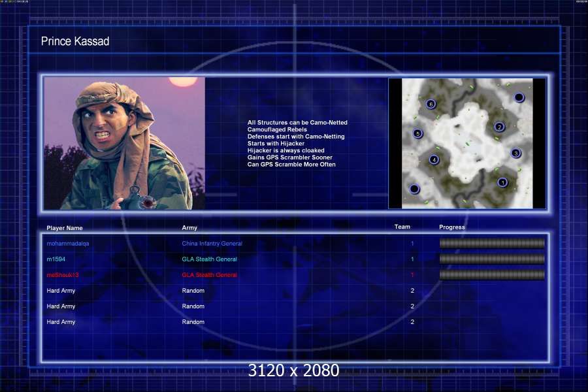The width and height of the screenshot is (588, 392).
Task: Click 'Gains GPS Scrambler Sooner' line
Action: pyautogui.click(x=290, y=157)
